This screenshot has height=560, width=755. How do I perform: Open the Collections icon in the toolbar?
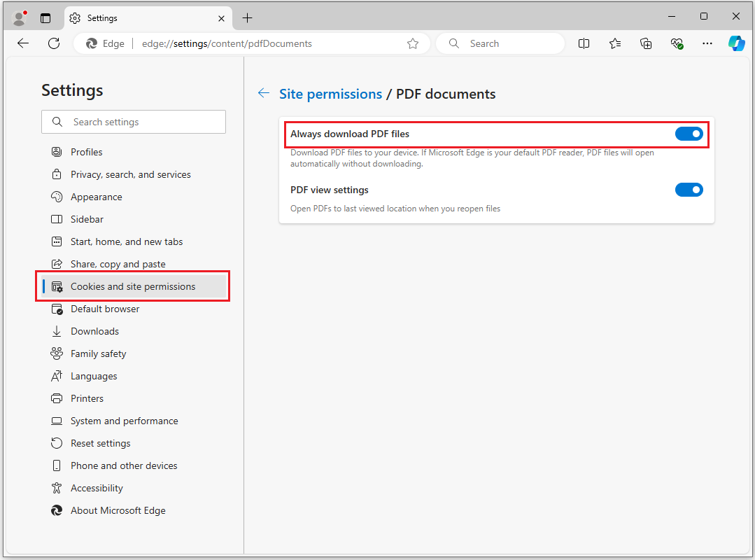pyautogui.click(x=646, y=43)
